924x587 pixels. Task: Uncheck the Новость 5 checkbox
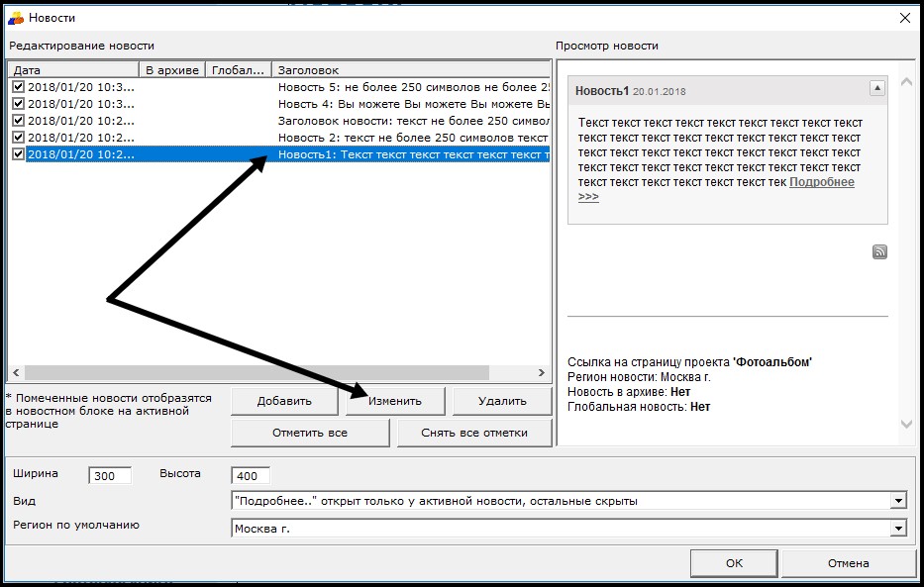coord(19,87)
